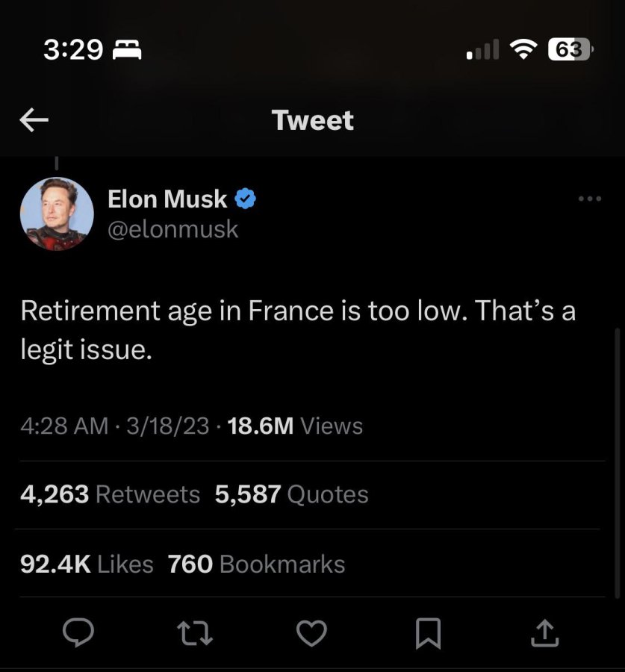The width and height of the screenshot is (625, 672).
Task: View the 4,263 Retweets list
Action: click(111, 494)
